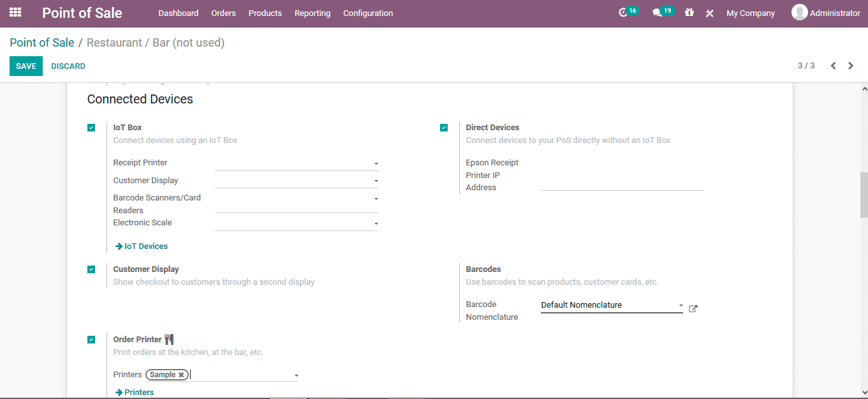This screenshot has height=399, width=868.
Task: Open the developer tools wrench icon
Action: coord(709,12)
